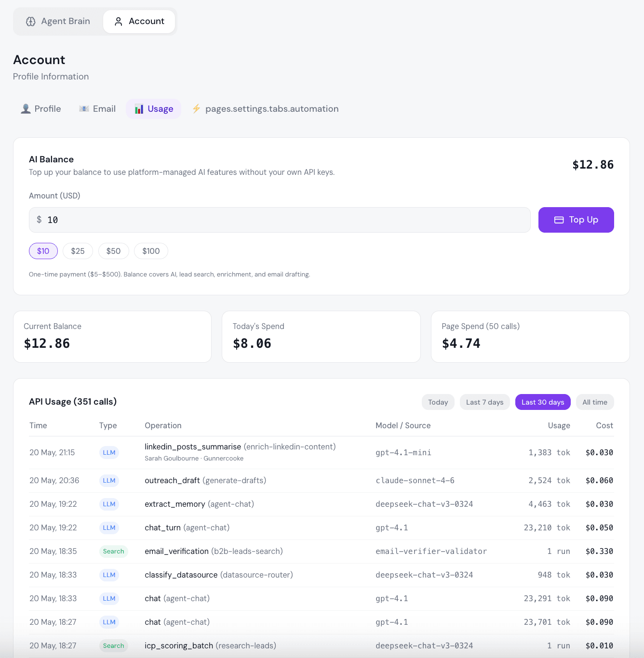
Task: Click the extract_memory (agent-chat) operation
Action: 199,504
